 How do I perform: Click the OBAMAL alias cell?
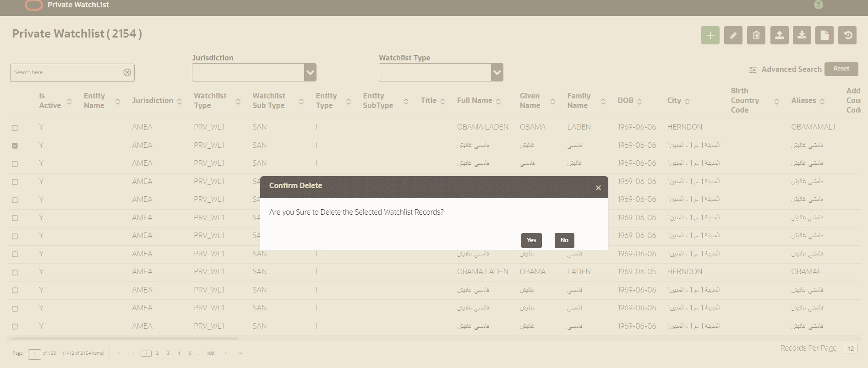click(x=806, y=271)
